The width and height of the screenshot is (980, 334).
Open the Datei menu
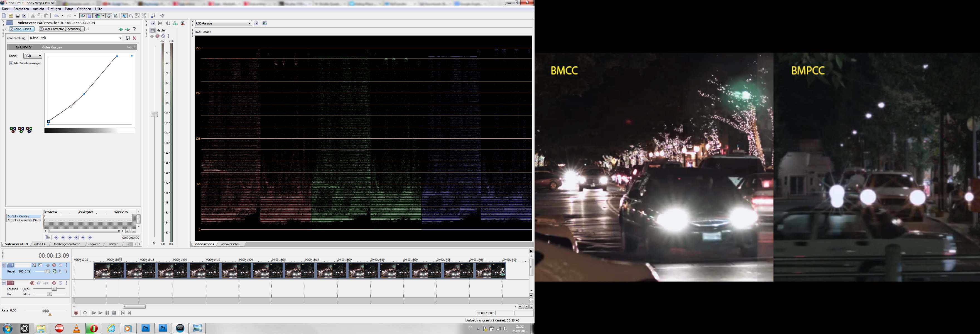click(6, 9)
